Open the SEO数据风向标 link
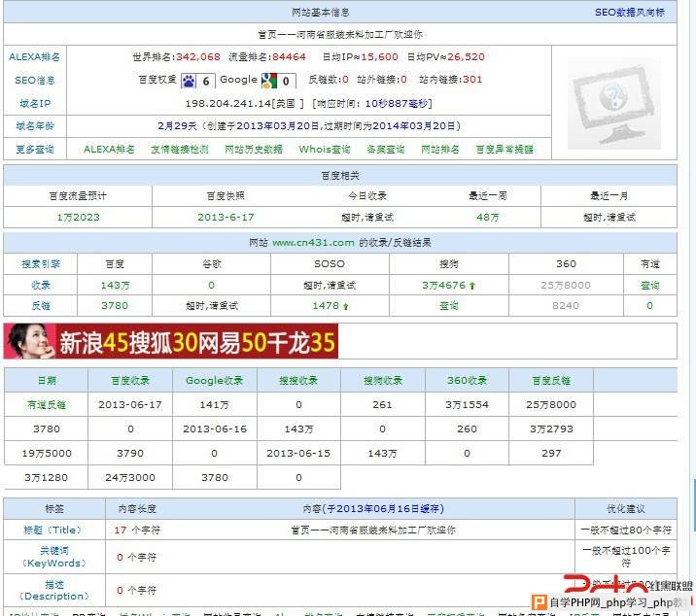Viewport: 696px width, 616px height. click(630, 13)
